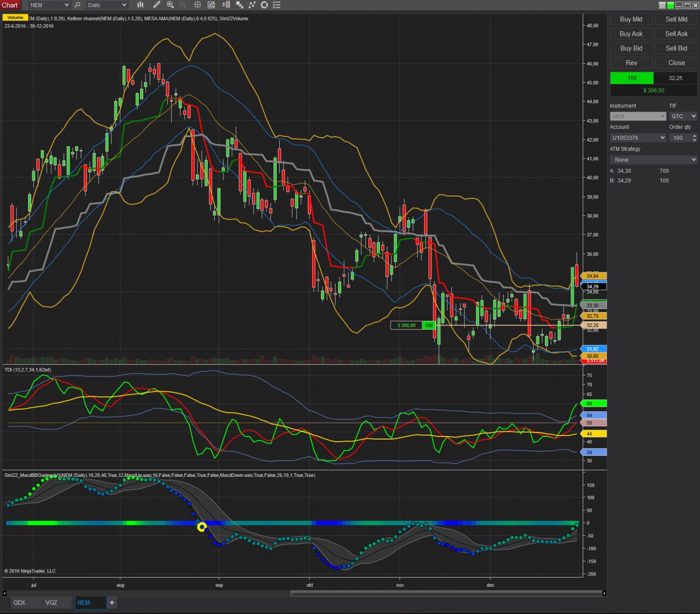
Task: Open the data box icon
Action: pyautogui.click(x=211, y=5)
